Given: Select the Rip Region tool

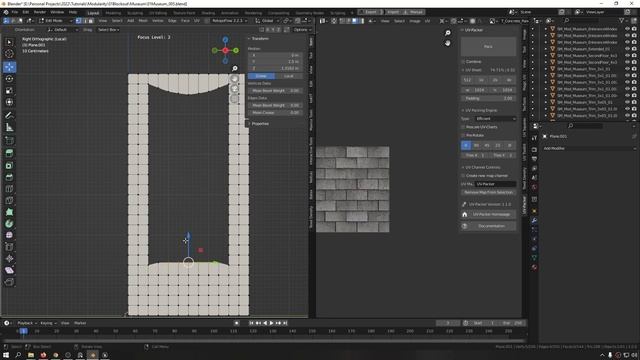Looking at the screenshot, I should point(9,282).
